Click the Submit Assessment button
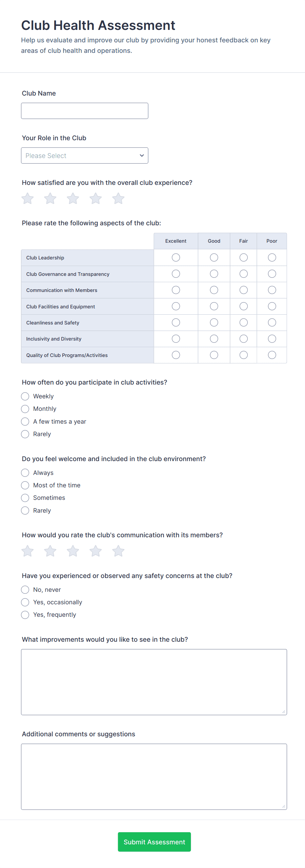The height and width of the screenshot is (868, 305). coord(154,842)
